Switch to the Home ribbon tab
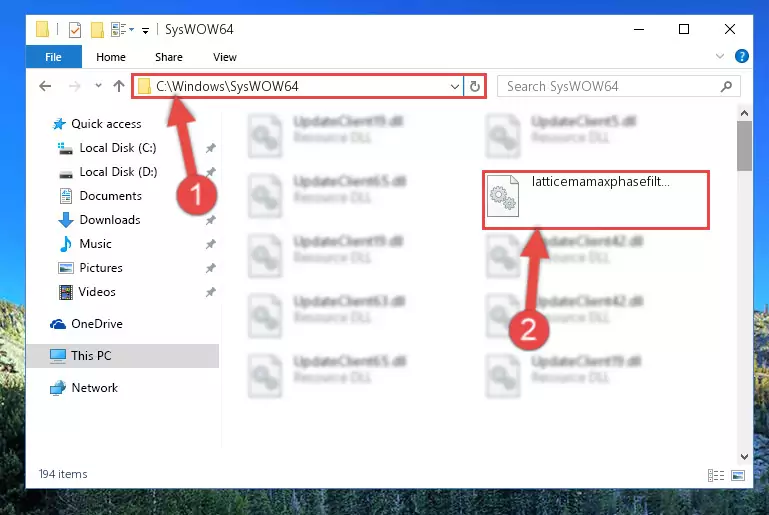Screen dimensions: 769x515 [111, 57]
